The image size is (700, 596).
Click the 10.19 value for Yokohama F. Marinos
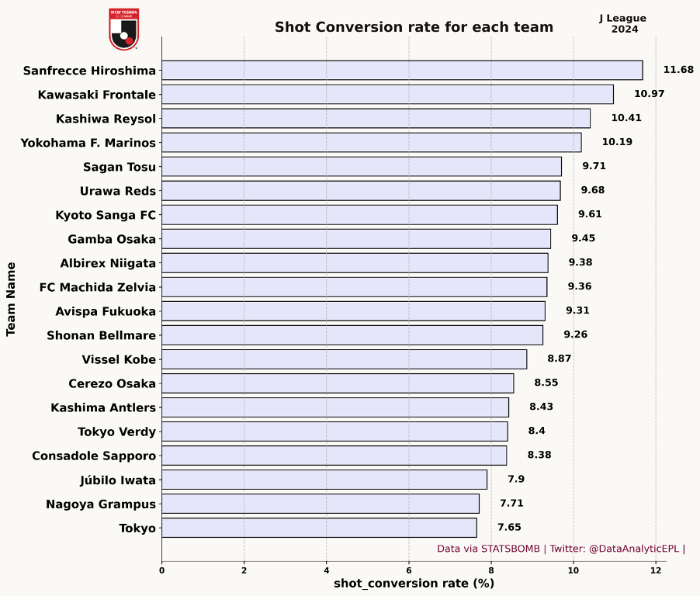tap(617, 142)
